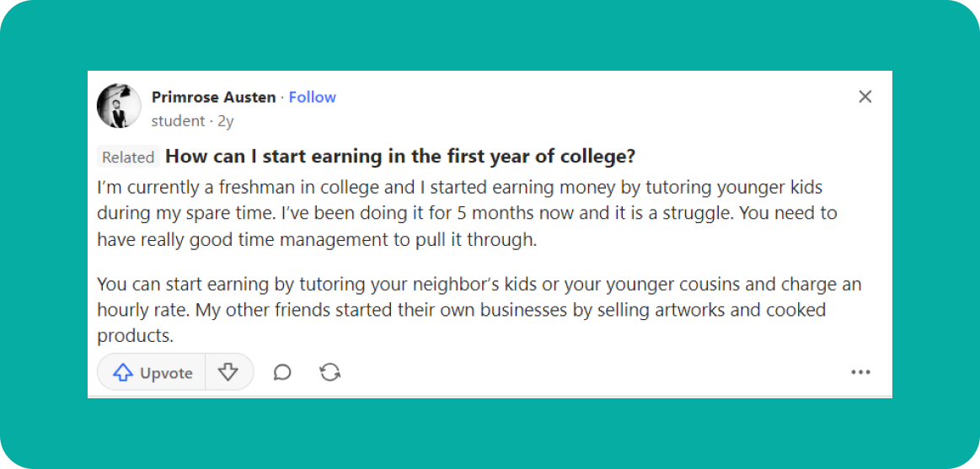
Task: Downvote the answer with the down arrow
Action: click(x=228, y=372)
